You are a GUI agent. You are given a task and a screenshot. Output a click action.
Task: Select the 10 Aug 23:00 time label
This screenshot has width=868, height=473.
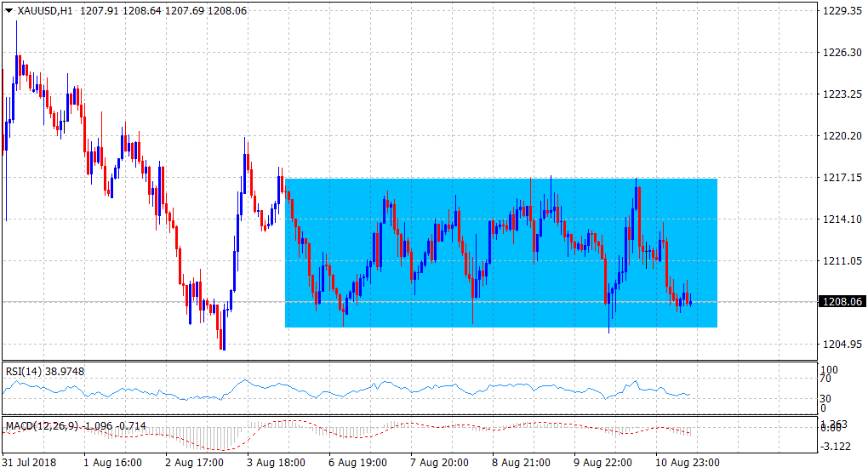[688, 463]
